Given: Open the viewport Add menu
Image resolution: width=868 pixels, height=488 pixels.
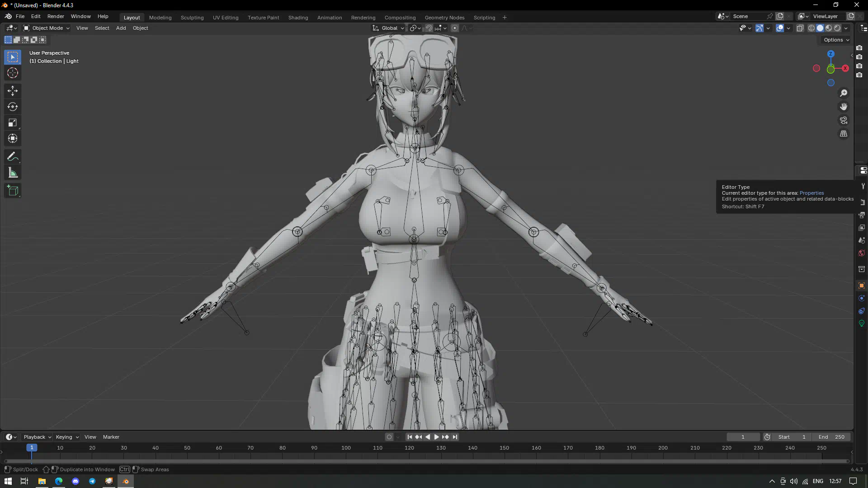Looking at the screenshot, I should click(x=121, y=28).
